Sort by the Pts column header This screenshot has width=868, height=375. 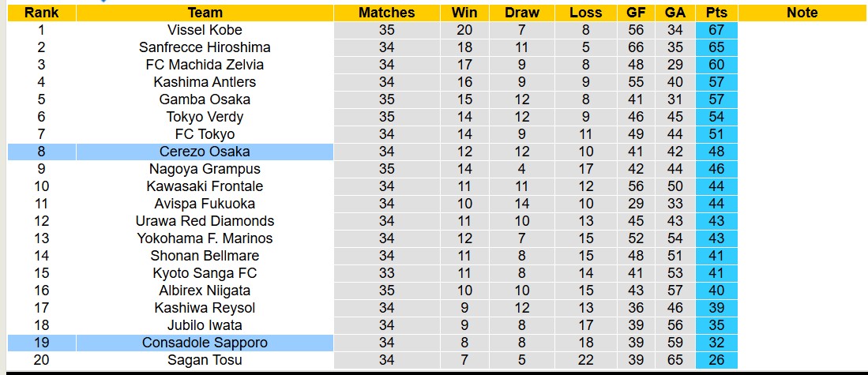pyautogui.click(x=717, y=13)
